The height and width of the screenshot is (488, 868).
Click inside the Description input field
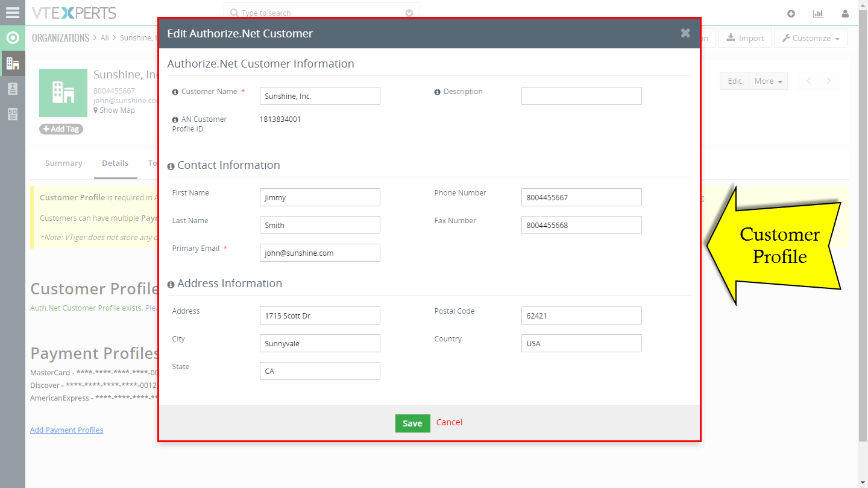tap(580, 95)
